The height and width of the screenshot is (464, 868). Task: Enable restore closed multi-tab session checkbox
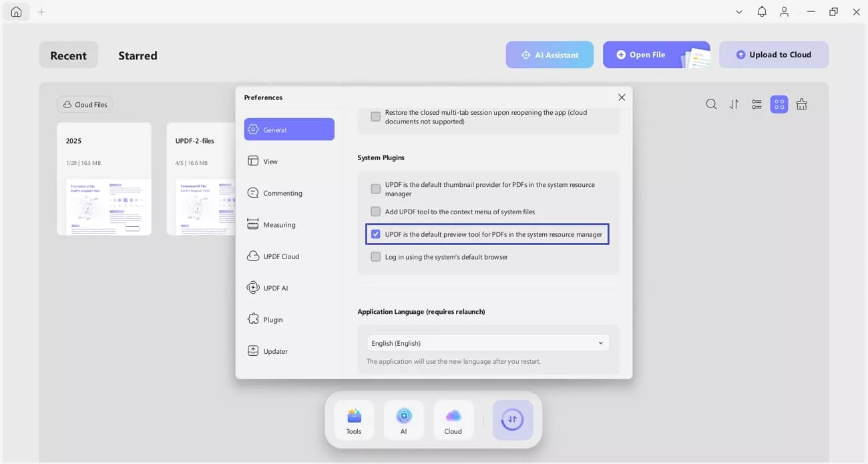tap(376, 117)
